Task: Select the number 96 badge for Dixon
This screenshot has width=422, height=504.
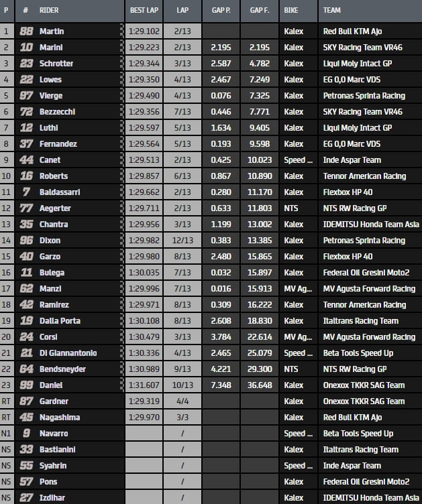Action: pos(26,240)
